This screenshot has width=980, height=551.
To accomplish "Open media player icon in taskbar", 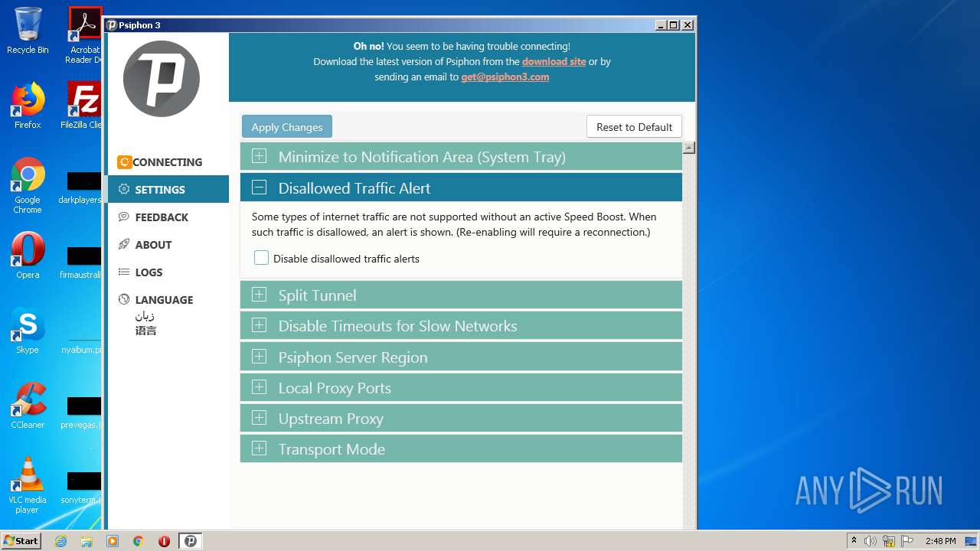I will click(113, 541).
